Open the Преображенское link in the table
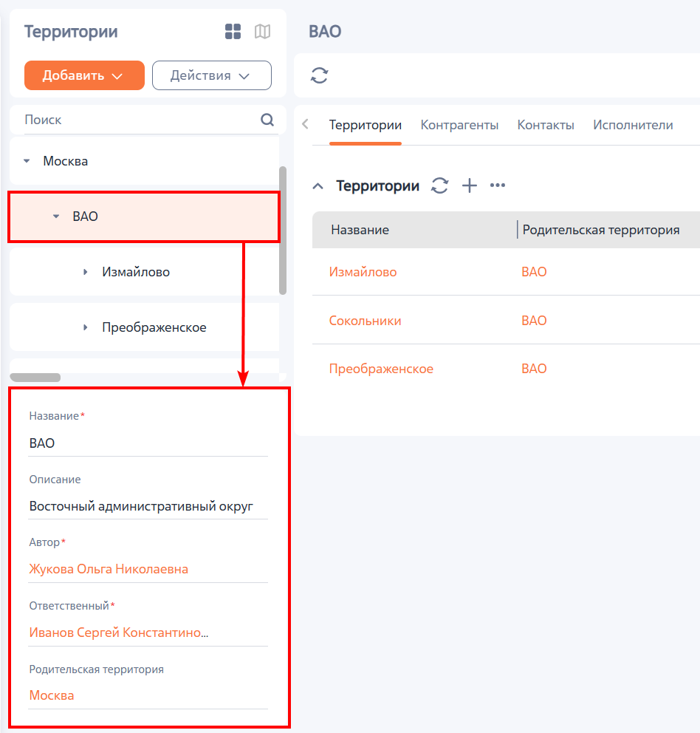 [381, 369]
